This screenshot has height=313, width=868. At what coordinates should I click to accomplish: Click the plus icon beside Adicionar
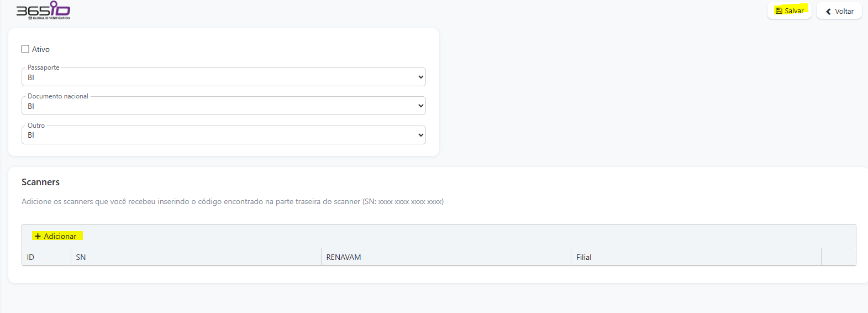click(x=38, y=236)
